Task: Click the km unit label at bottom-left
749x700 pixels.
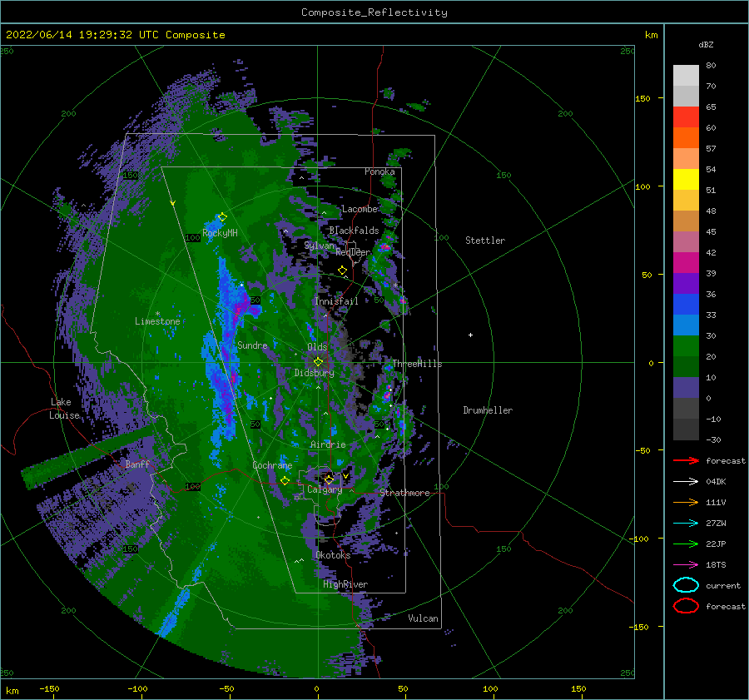Action: 12,691
